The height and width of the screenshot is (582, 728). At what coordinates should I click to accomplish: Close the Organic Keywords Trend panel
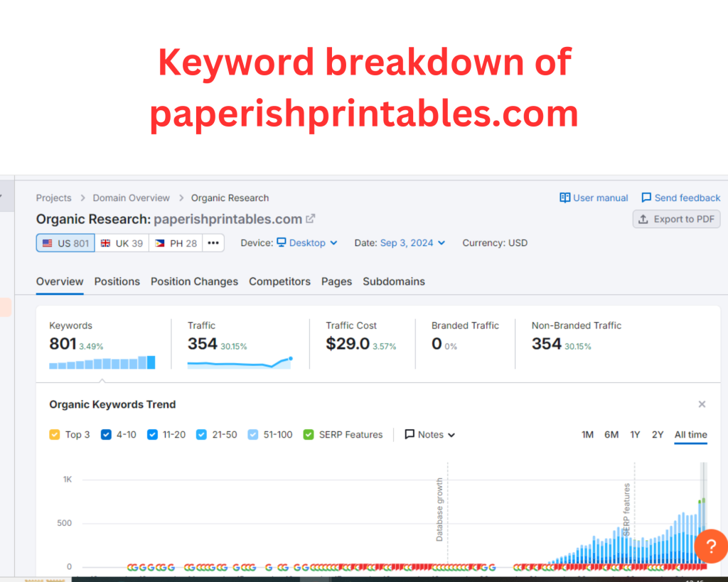coord(702,404)
